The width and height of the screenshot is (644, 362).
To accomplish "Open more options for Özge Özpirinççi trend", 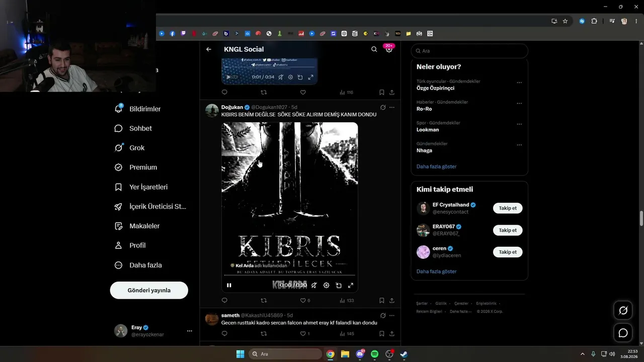I will pyautogui.click(x=519, y=83).
